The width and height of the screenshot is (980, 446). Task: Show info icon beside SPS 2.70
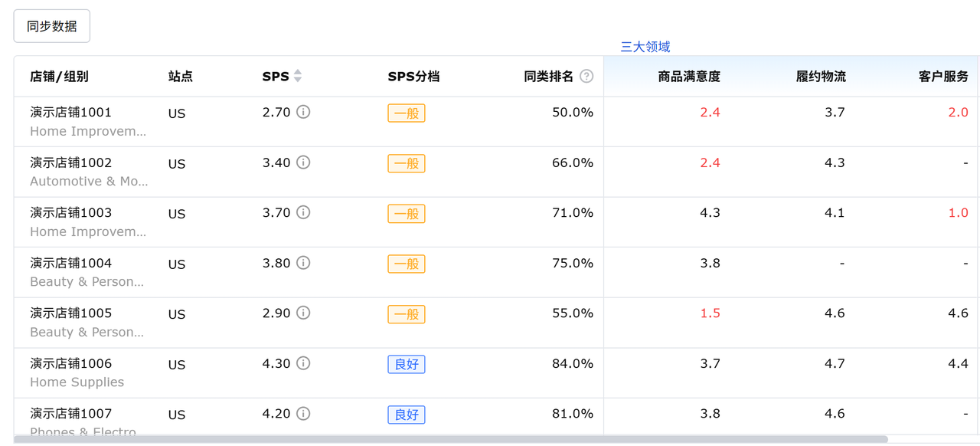pos(303,112)
